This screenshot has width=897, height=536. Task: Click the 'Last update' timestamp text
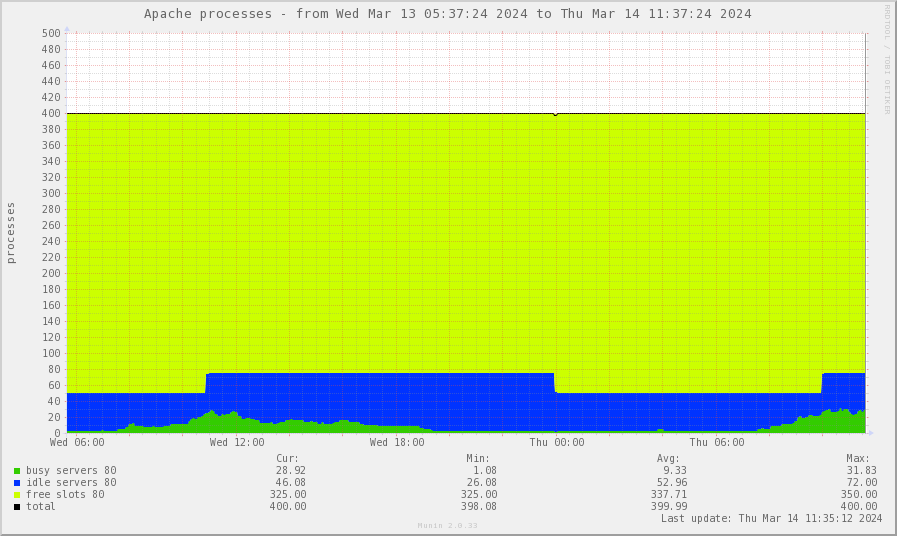pos(771,518)
